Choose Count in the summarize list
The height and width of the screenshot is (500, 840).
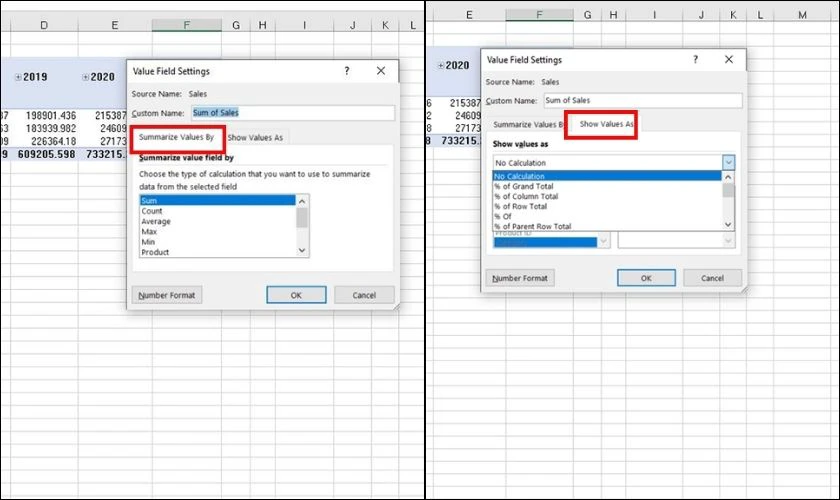pyautogui.click(x=217, y=211)
